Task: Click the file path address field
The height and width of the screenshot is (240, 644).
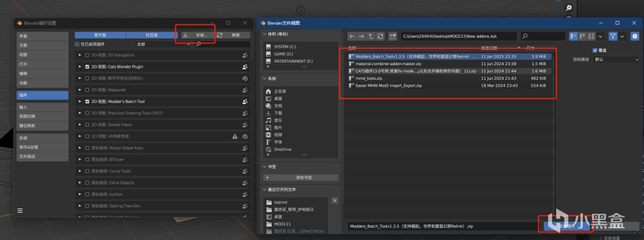Action: pos(459,36)
